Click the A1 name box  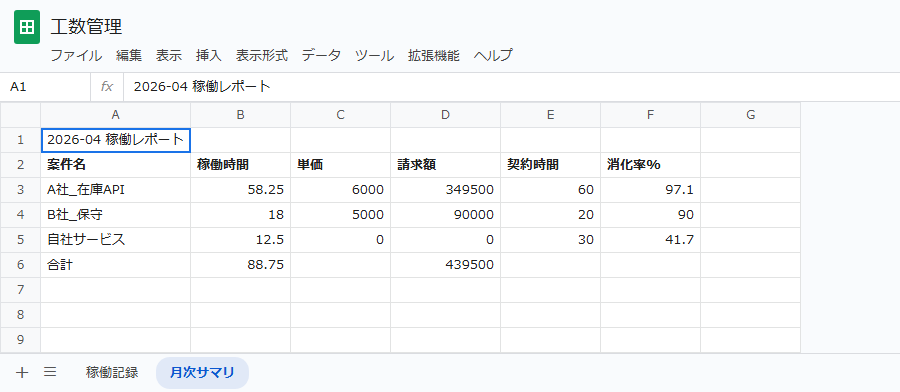pyautogui.click(x=45, y=87)
